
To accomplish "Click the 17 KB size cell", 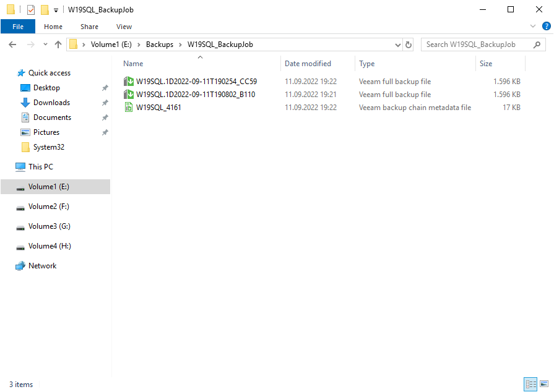I will 512,108.
